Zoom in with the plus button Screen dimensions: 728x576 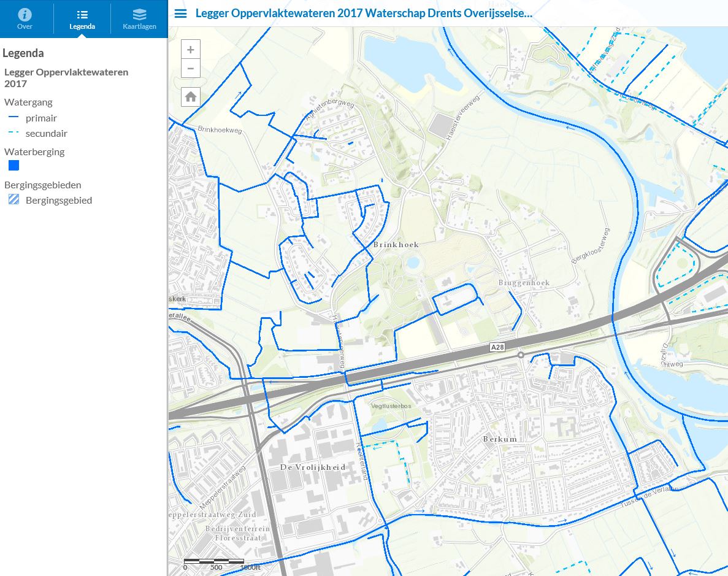click(190, 49)
